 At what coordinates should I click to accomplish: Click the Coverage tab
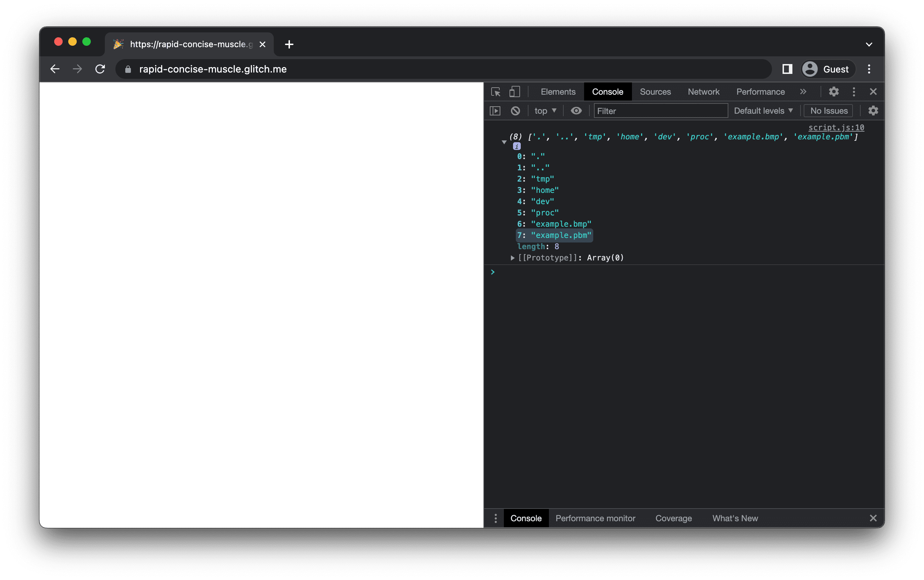point(674,518)
